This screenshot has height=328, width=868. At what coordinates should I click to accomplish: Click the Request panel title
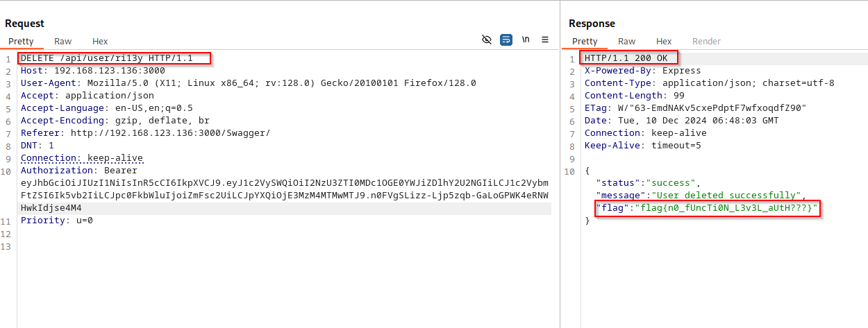pos(24,24)
